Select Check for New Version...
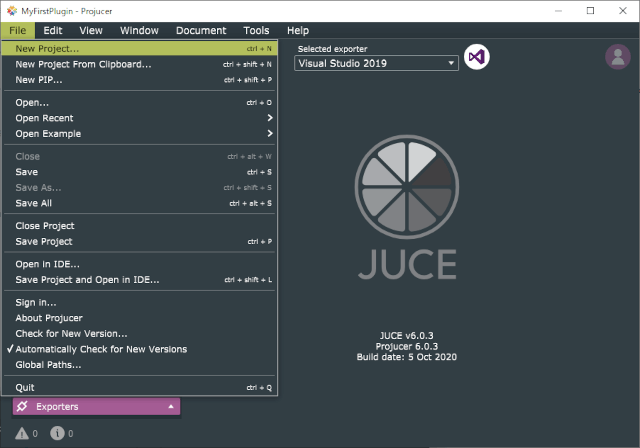640x448 pixels. [140, 334]
